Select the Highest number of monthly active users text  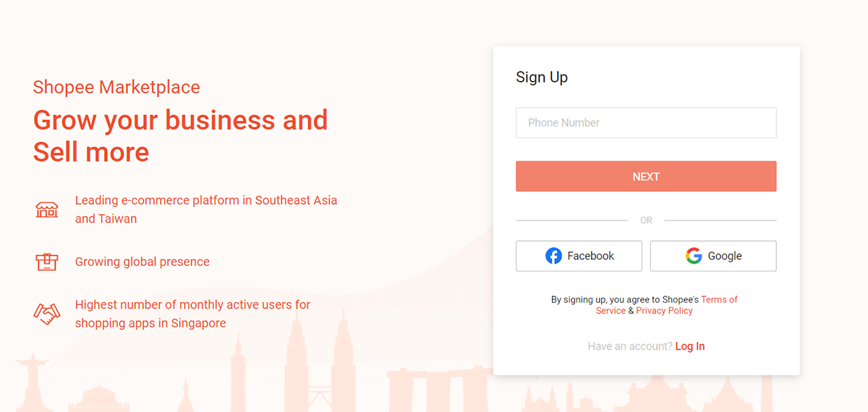pos(193,314)
